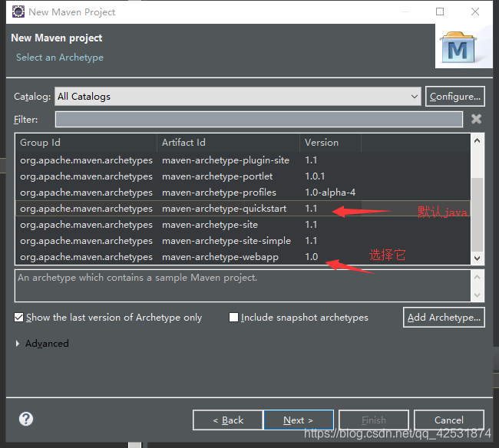Click the Maven M wizard banner icon
The width and height of the screenshot is (499, 448).
[458, 47]
